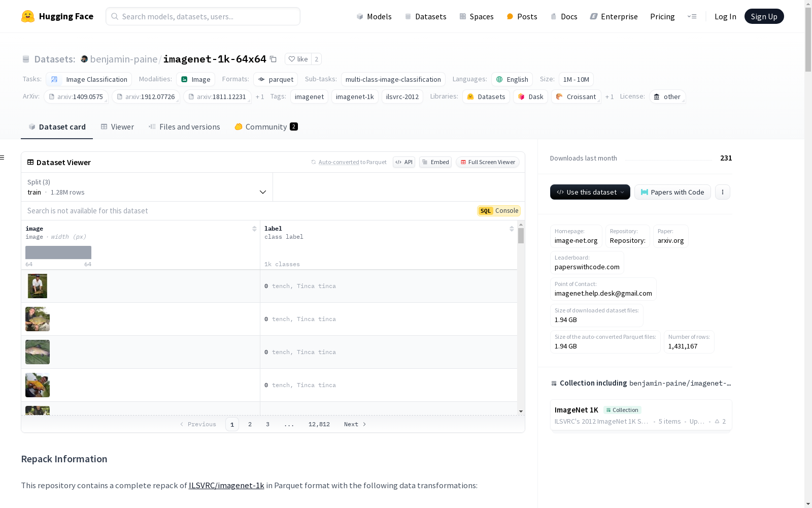Copy the dataset name with copy icon
The image size is (812, 508).
click(x=273, y=59)
